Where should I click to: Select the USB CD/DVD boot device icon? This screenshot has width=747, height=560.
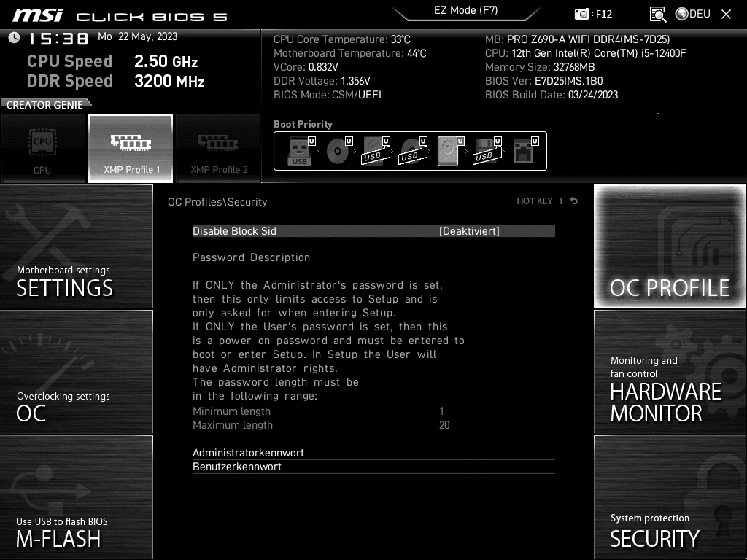413,151
